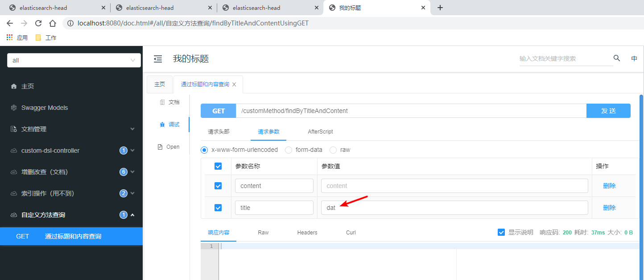Click the 主页 sidebar item
Image resolution: width=644 pixels, height=280 pixels.
pyautogui.click(x=71, y=86)
